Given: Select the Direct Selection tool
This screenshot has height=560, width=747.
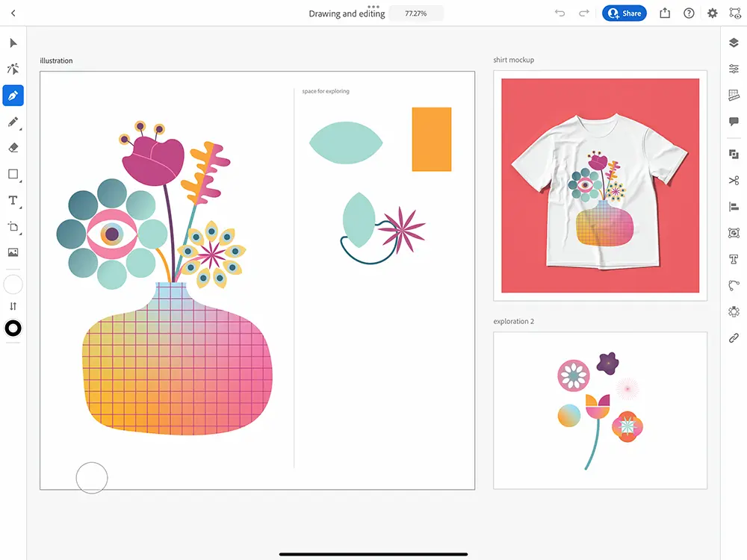Looking at the screenshot, I should tap(13, 69).
